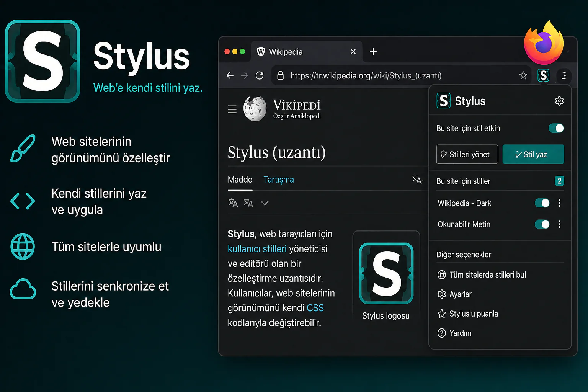The image size is (588, 392).
Task: Open the Vikipedi hamburger menu
Action: pos(232,109)
